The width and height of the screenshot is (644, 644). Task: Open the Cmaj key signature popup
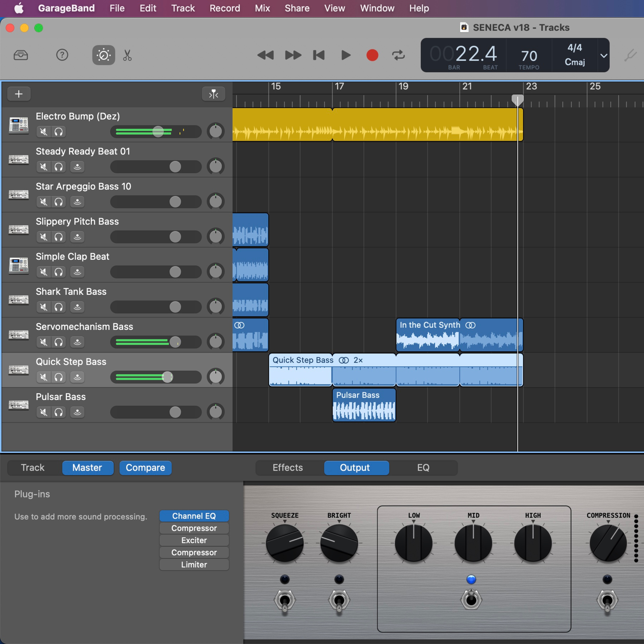tap(574, 62)
